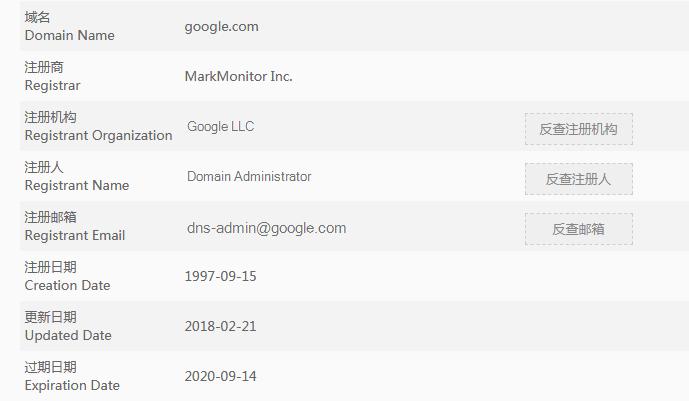This screenshot has width=689, height=401.
Task: Click the Expiration Date label
Action: (72, 386)
